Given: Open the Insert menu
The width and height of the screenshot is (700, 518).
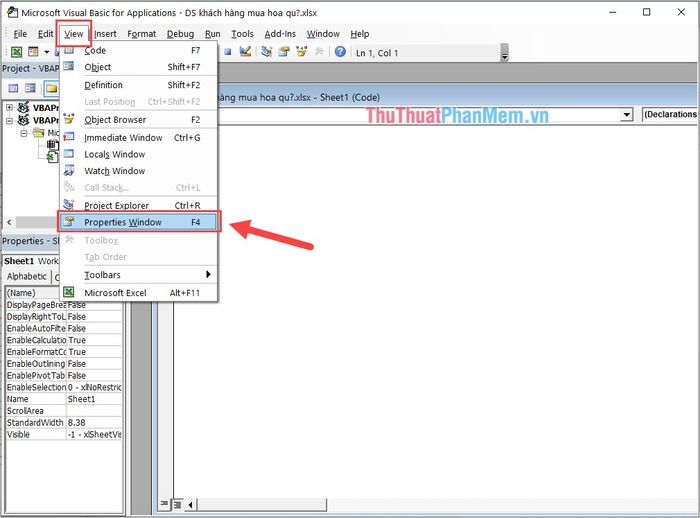Looking at the screenshot, I should pyautogui.click(x=105, y=34).
